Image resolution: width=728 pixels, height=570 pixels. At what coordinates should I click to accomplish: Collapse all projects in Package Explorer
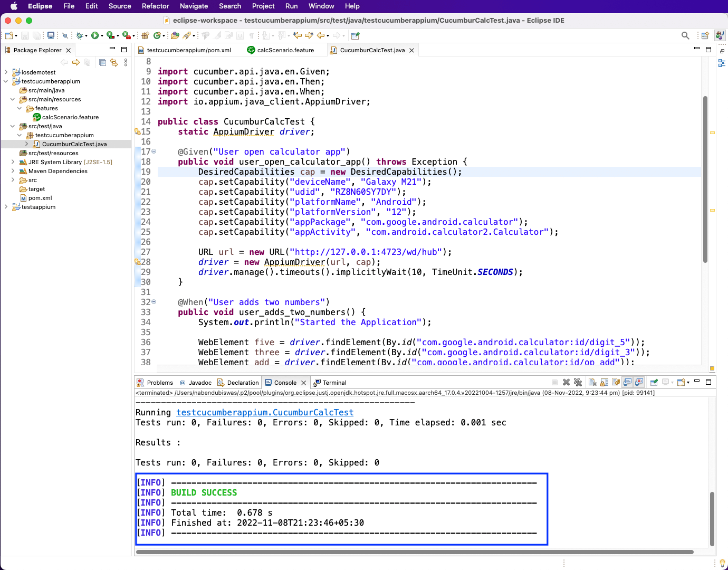click(x=103, y=62)
